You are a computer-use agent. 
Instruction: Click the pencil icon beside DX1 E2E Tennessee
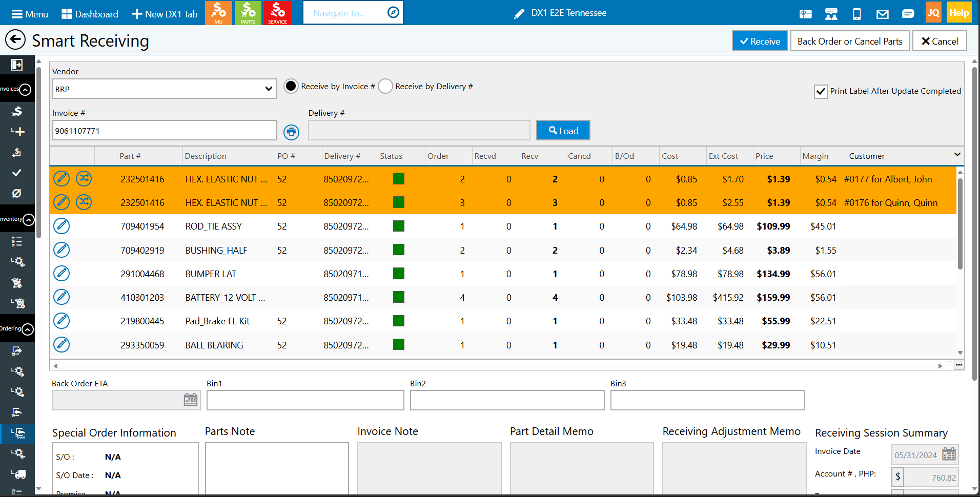tap(519, 13)
